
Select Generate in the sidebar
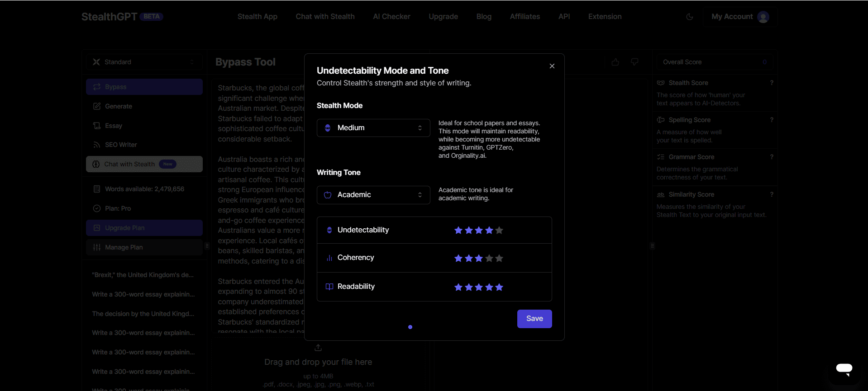point(119,106)
